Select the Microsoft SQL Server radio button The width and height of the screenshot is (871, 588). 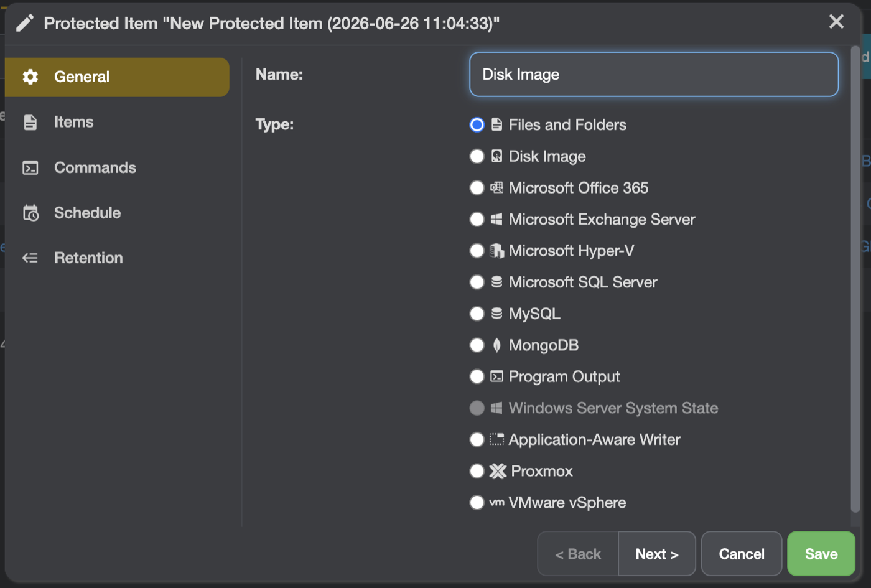[477, 282]
